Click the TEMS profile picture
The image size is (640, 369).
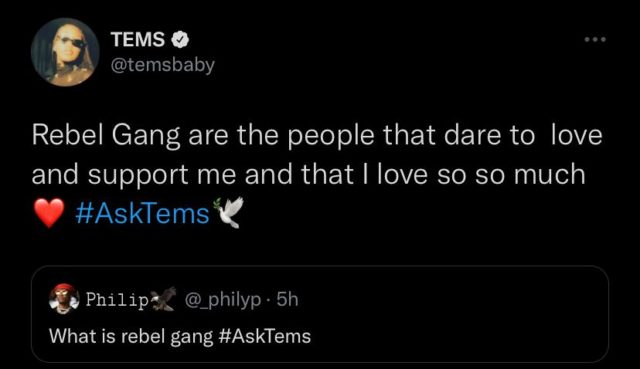tap(65, 52)
